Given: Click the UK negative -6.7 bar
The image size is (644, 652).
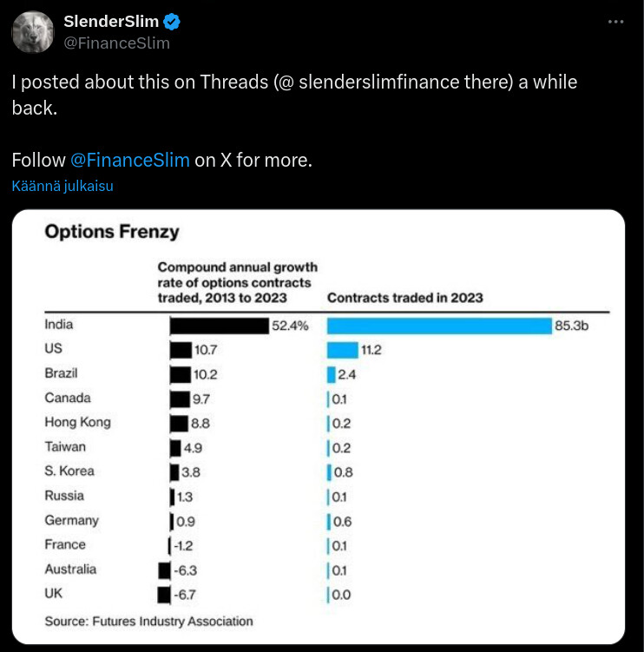Looking at the screenshot, I should click(164, 595).
